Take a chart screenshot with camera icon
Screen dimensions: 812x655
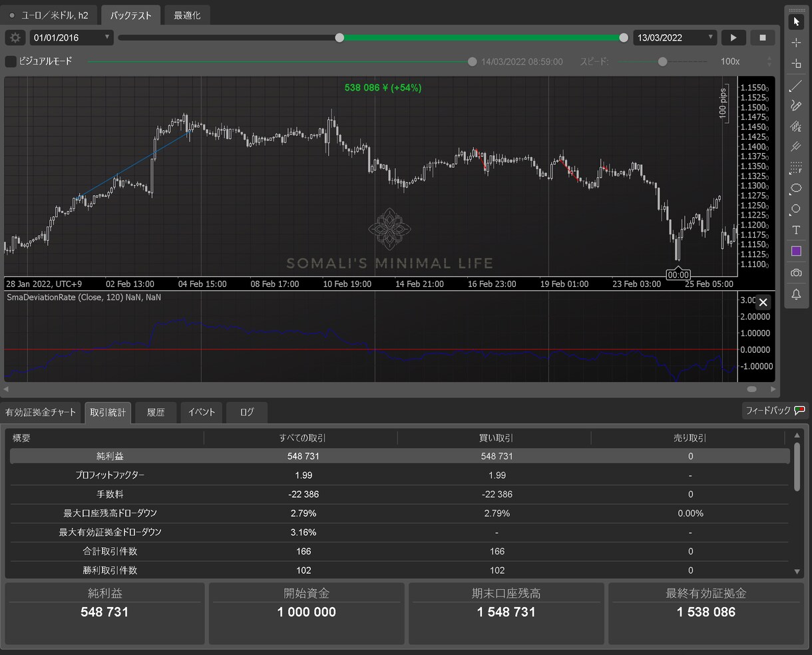coord(796,273)
